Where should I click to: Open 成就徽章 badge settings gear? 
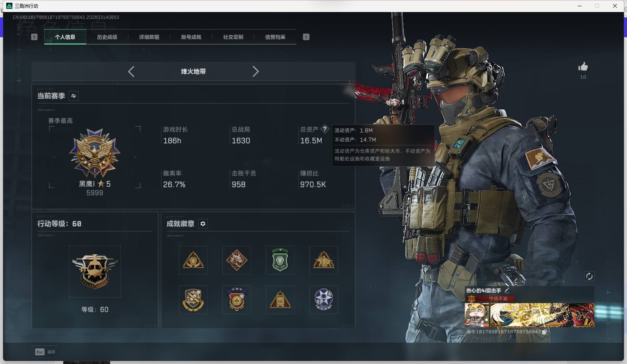coord(203,224)
